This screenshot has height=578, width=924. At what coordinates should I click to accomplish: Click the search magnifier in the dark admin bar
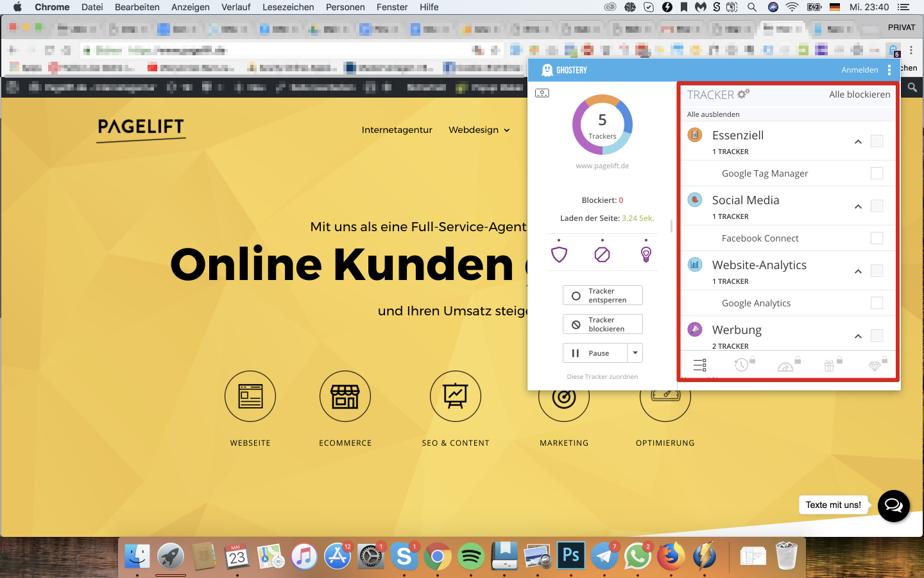[912, 87]
